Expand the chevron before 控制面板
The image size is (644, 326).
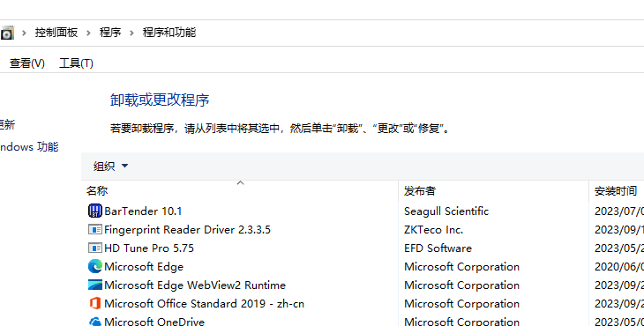click(x=24, y=33)
